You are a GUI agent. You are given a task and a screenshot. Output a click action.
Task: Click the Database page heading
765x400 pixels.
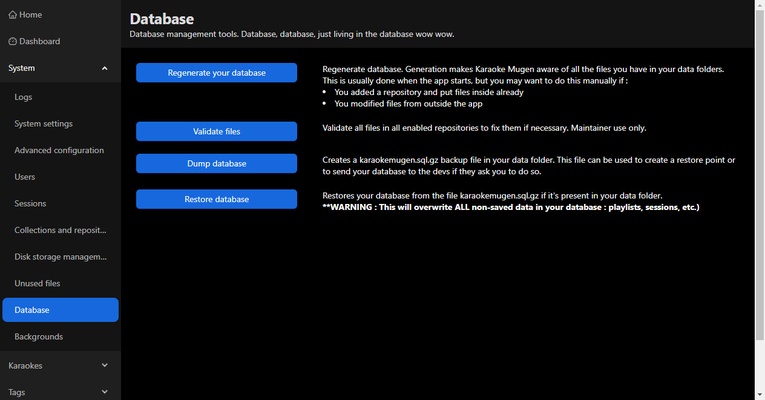(x=162, y=19)
